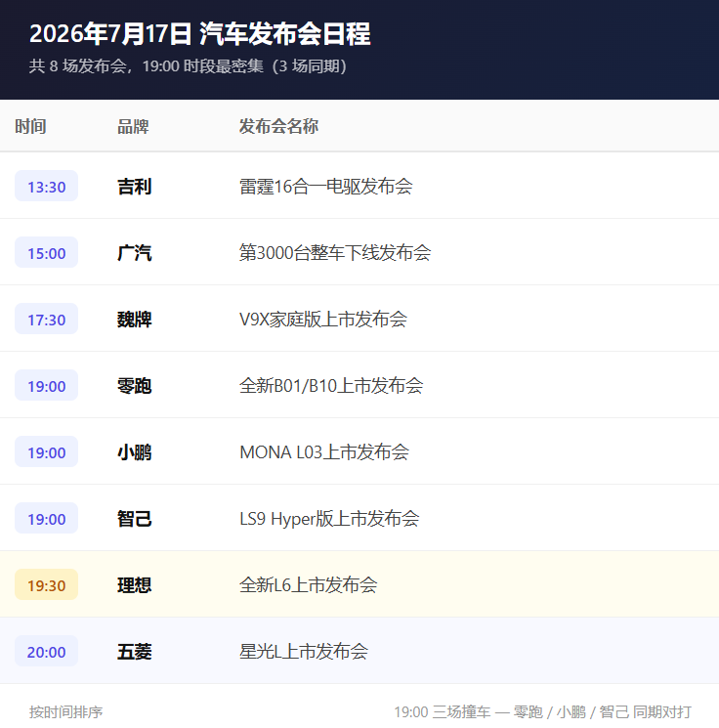Select the 20:00 time badge
Screen dimensions: 719x728
tap(47, 651)
